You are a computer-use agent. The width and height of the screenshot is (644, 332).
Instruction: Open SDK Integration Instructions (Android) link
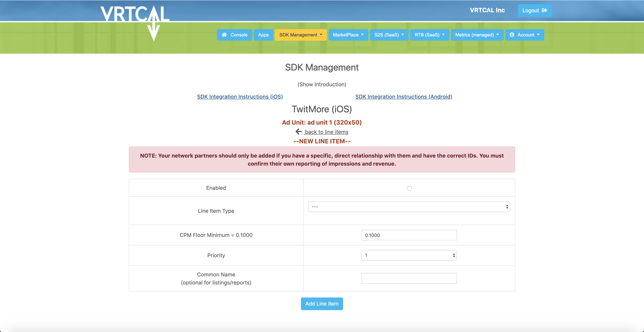click(x=403, y=96)
